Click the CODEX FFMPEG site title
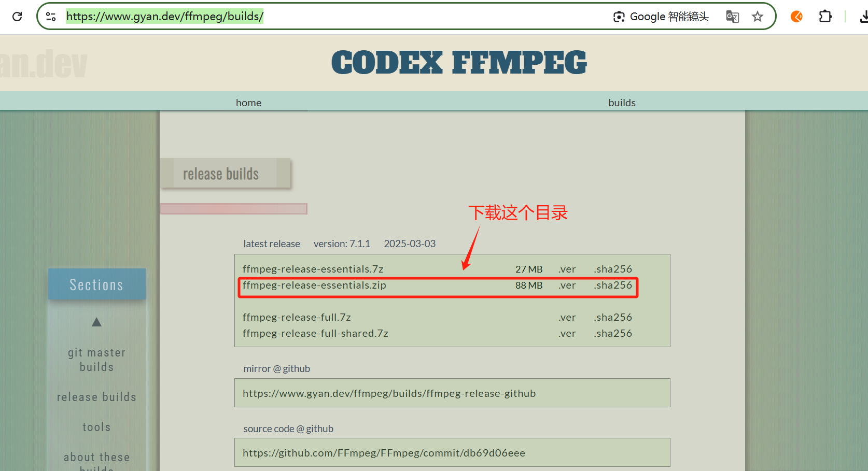 coord(459,63)
